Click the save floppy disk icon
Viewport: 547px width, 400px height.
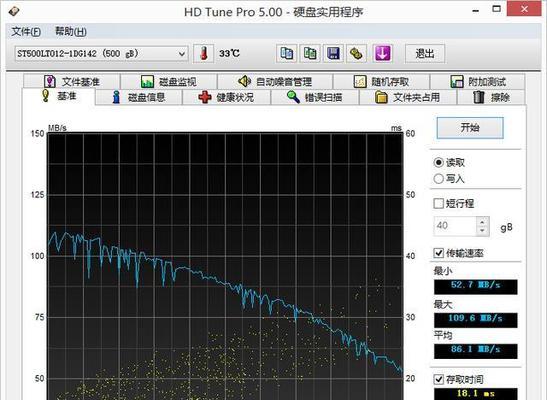tap(334, 54)
